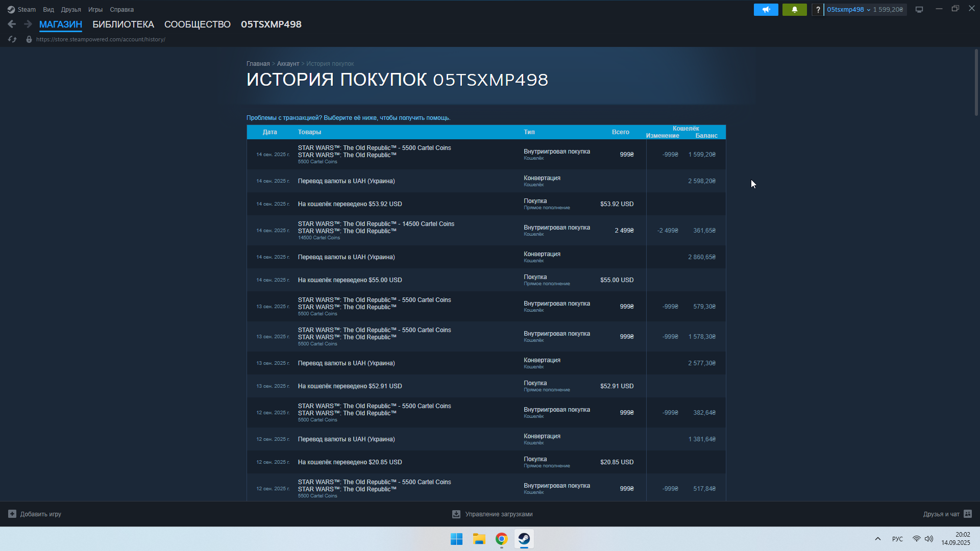
Task: Select the conversion row with balance 2 577,30₴
Action: point(486,363)
